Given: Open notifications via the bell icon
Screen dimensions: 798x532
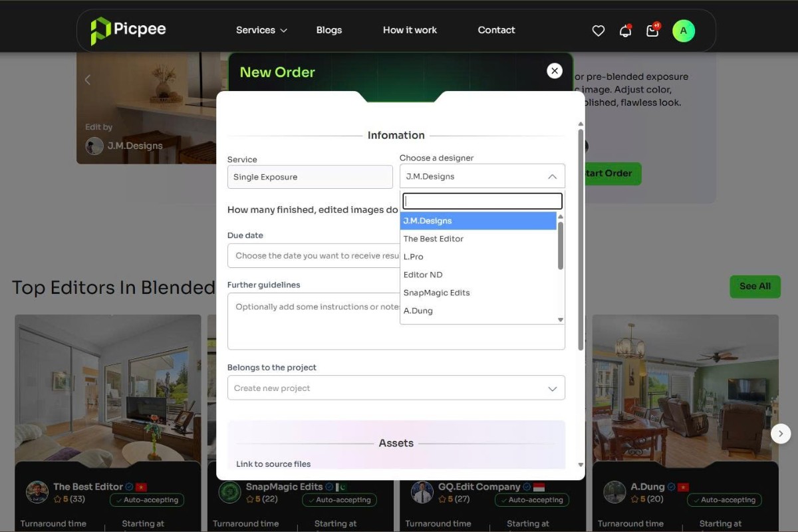Looking at the screenshot, I should (x=625, y=31).
